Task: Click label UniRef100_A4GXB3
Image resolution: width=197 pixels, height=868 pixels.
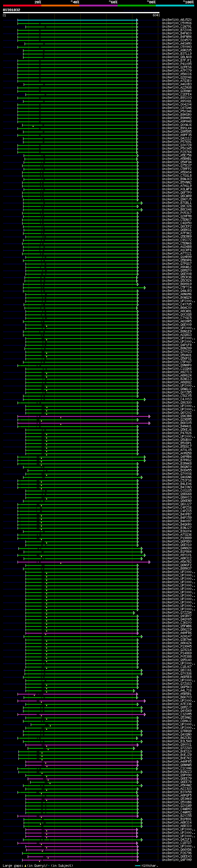Action: (x=177, y=84)
